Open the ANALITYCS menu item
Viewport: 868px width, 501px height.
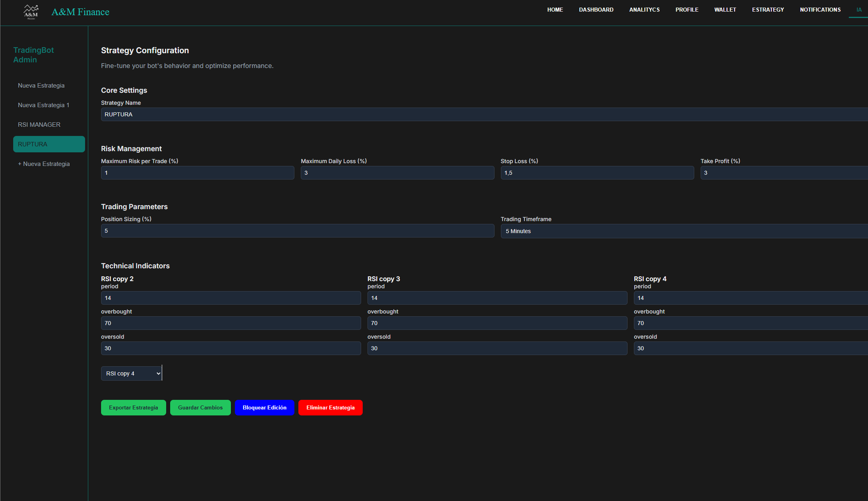644,10
